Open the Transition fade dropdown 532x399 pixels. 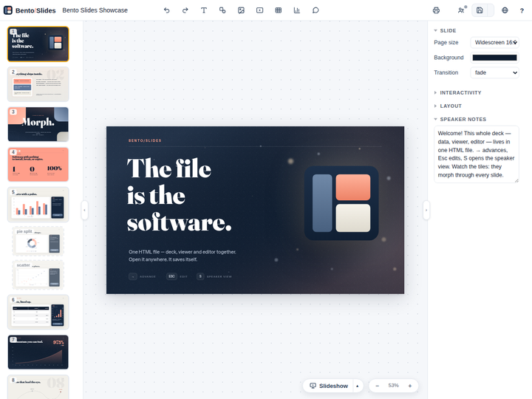coord(494,72)
